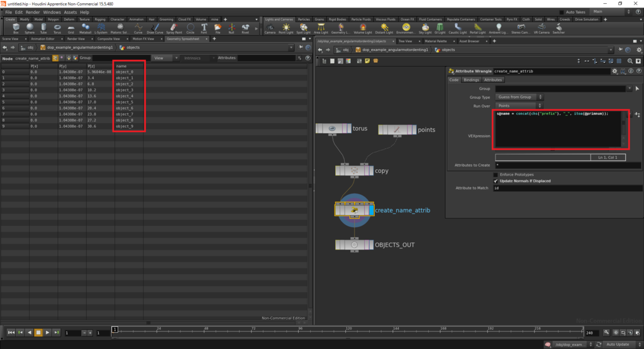644x349 pixels.
Task: Select the Spray Paint shelf tool
Action: click(174, 28)
